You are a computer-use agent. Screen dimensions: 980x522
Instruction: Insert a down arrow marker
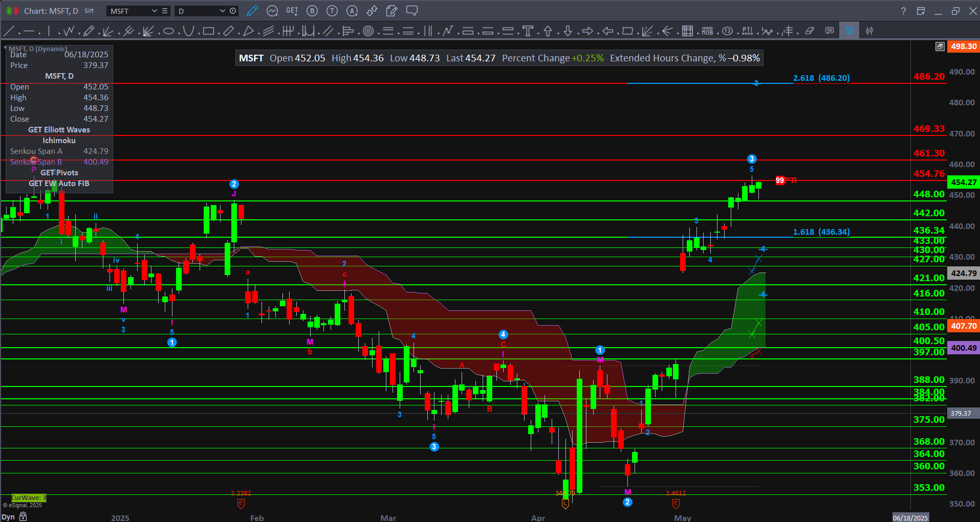point(568,31)
